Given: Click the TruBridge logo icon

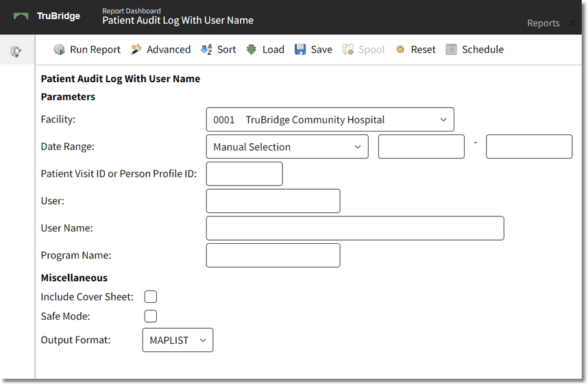Looking at the screenshot, I should (x=21, y=16).
